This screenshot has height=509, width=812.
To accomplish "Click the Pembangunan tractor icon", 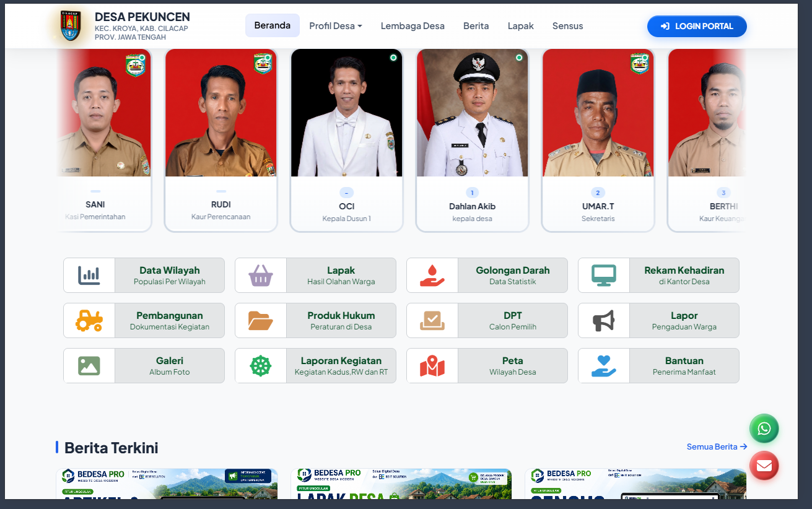I will (x=89, y=320).
